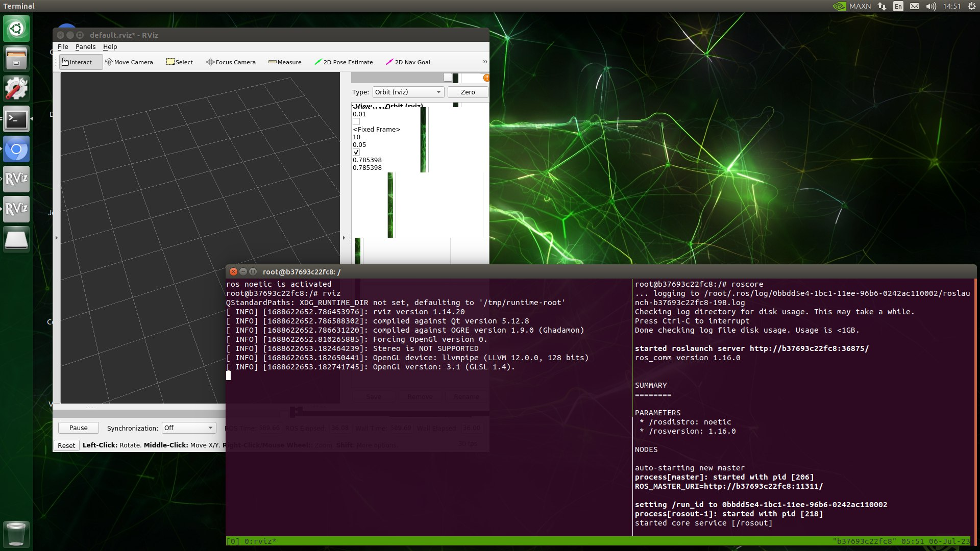This screenshot has width=980, height=551.
Task: Pick the Focus Camera tool
Action: pyautogui.click(x=231, y=62)
